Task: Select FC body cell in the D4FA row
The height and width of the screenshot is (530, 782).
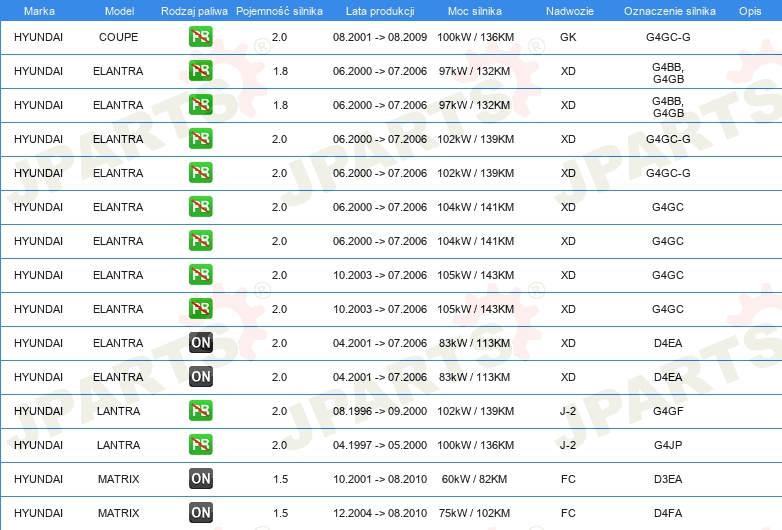Action: tap(568, 513)
